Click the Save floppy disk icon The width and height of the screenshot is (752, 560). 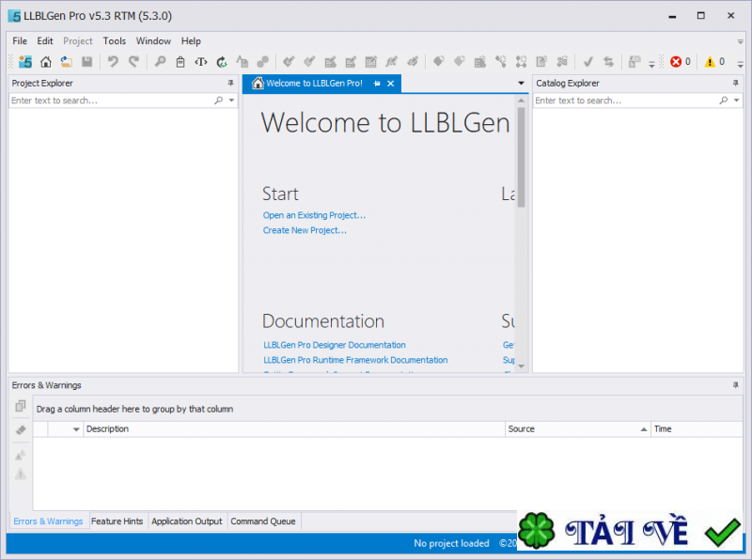tap(86, 61)
